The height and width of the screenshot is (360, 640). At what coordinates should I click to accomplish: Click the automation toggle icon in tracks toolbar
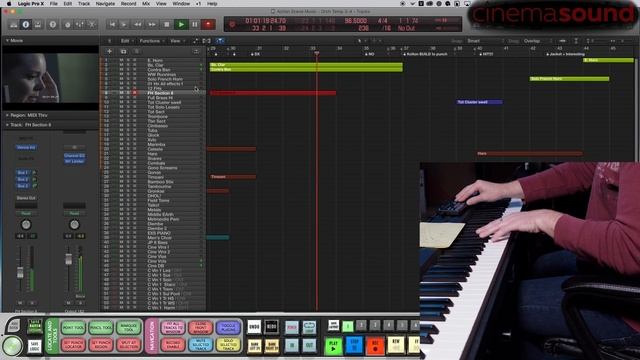point(195,41)
